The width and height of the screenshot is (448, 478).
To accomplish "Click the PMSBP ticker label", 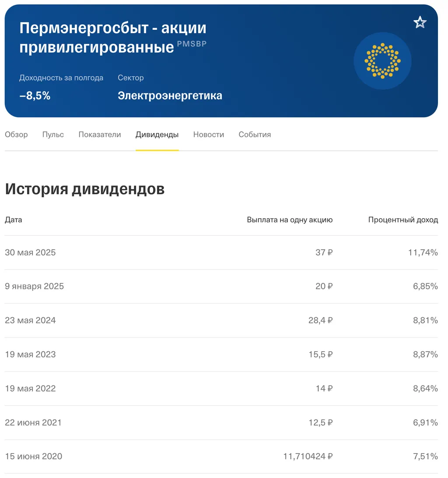I will [x=192, y=44].
